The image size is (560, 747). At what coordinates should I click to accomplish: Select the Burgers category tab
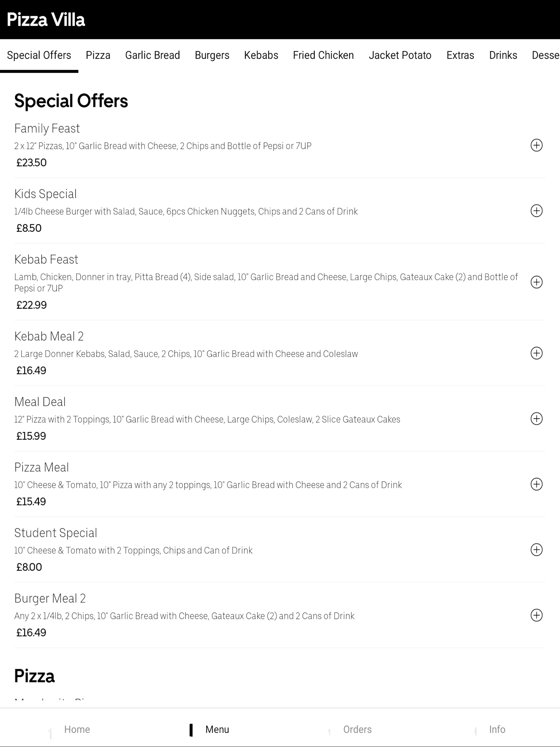pos(212,55)
